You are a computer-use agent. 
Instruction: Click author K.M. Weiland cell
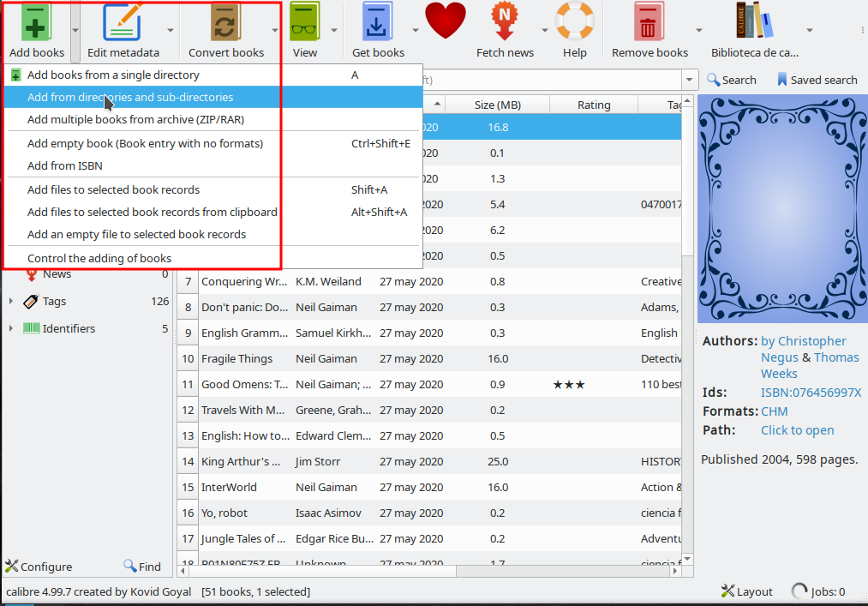coord(328,281)
